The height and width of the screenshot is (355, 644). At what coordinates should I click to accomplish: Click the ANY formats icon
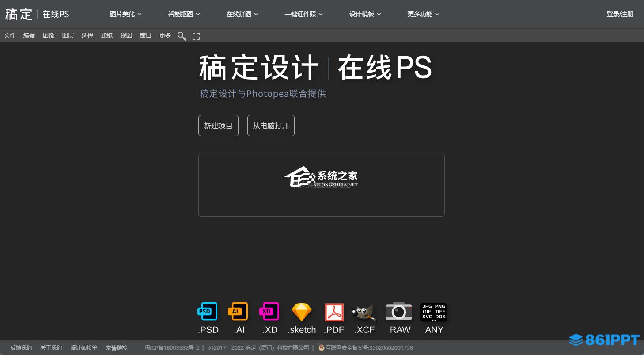pyautogui.click(x=434, y=312)
